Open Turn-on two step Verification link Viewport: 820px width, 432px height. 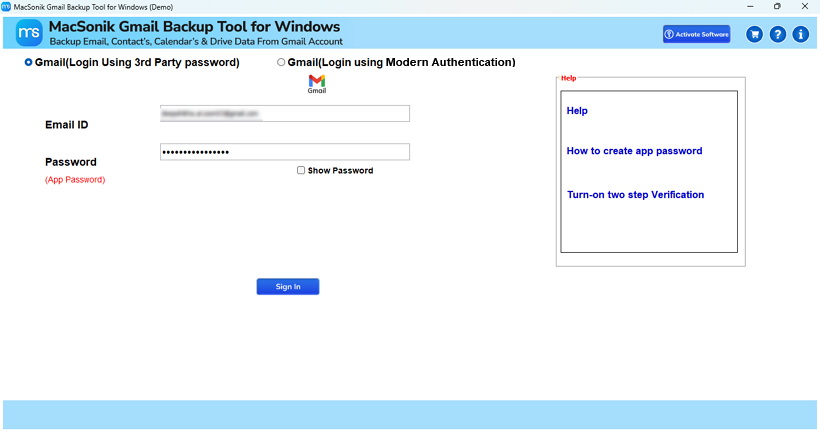tap(635, 195)
